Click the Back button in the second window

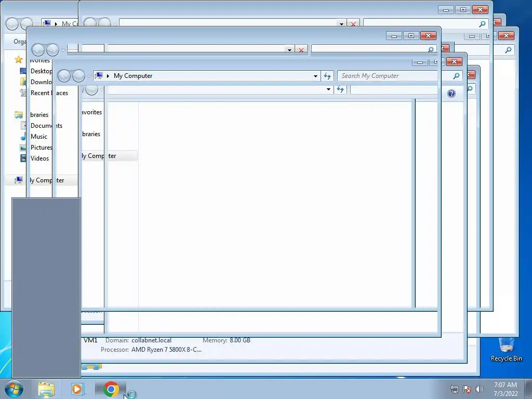point(38,50)
